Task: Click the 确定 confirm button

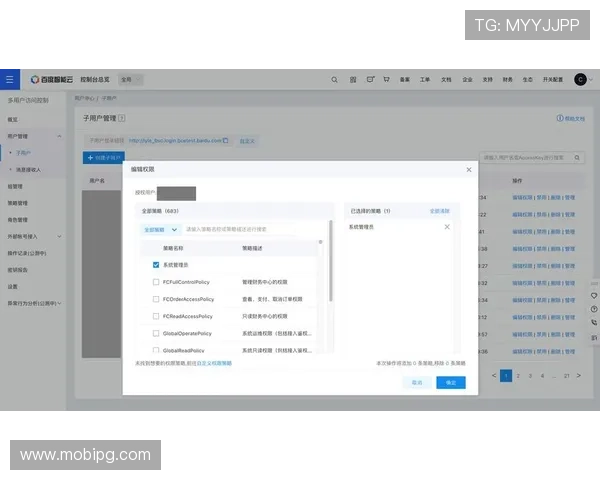Action: [x=450, y=383]
